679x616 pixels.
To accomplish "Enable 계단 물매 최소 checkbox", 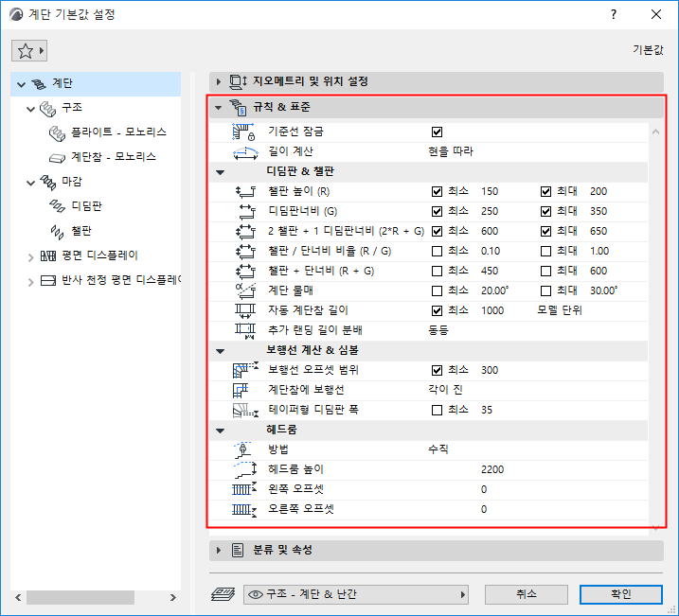I will [x=437, y=291].
